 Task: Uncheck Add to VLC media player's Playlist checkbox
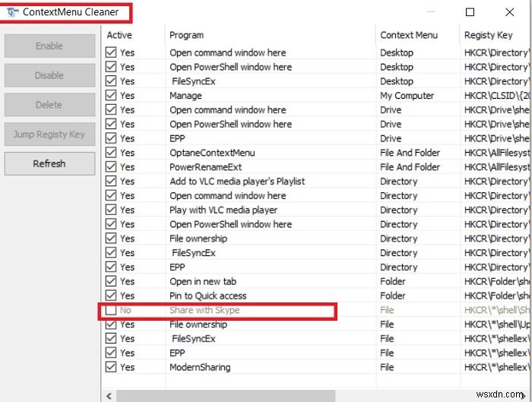pos(111,181)
